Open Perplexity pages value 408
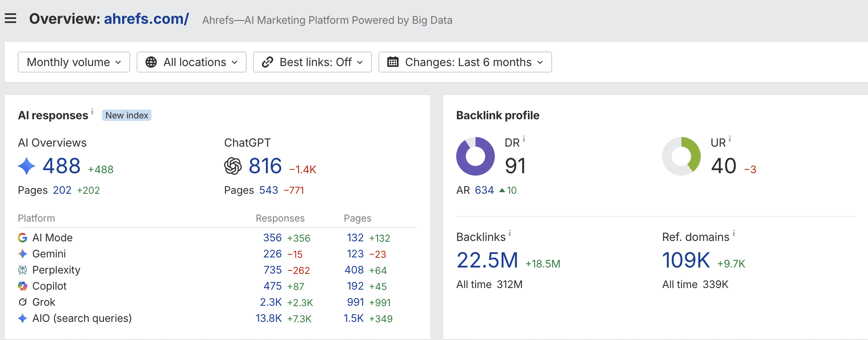Screen dimensions: 868x340 [354, 270]
